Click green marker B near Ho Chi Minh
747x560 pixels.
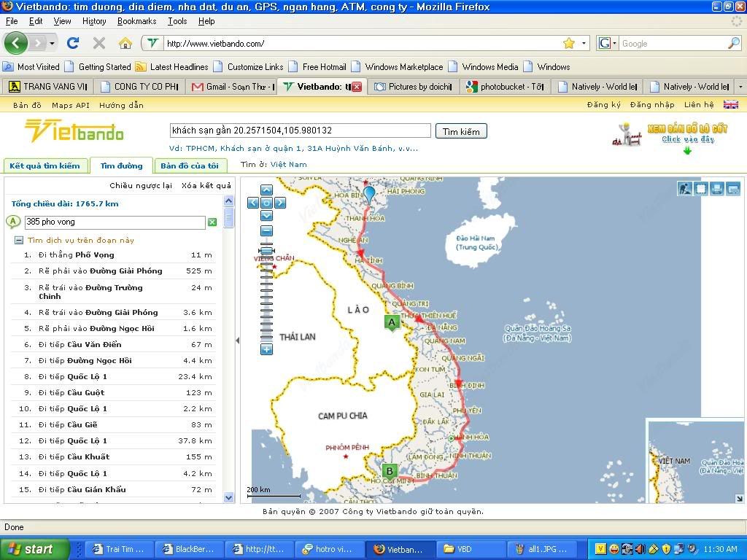tap(390, 472)
